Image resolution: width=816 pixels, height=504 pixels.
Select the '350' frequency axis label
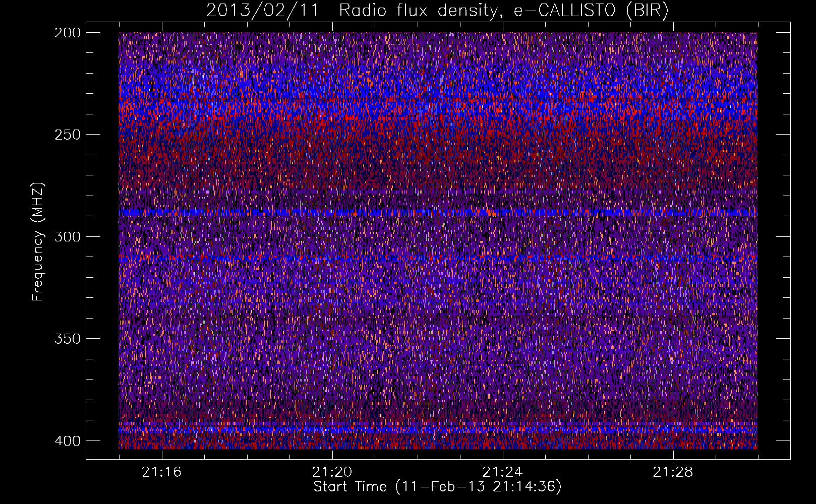pyautogui.click(x=67, y=338)
